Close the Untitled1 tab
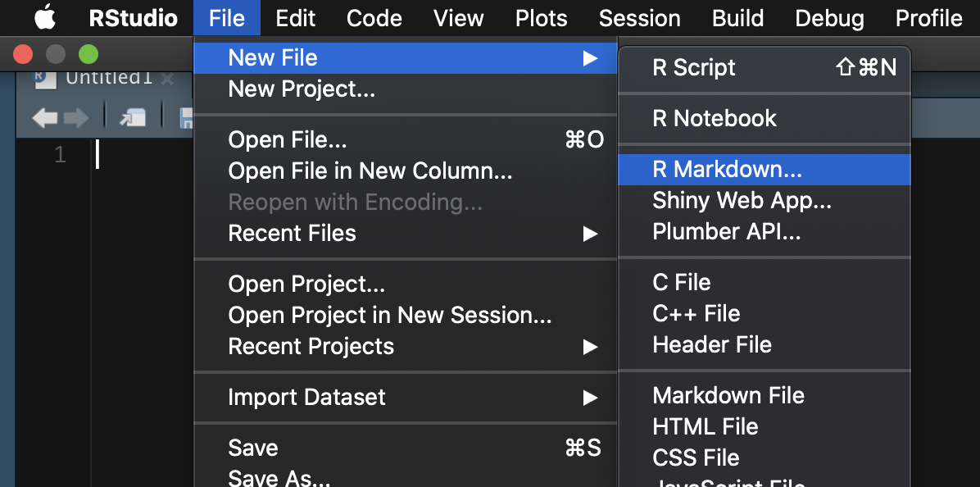 tap(168, 79)
